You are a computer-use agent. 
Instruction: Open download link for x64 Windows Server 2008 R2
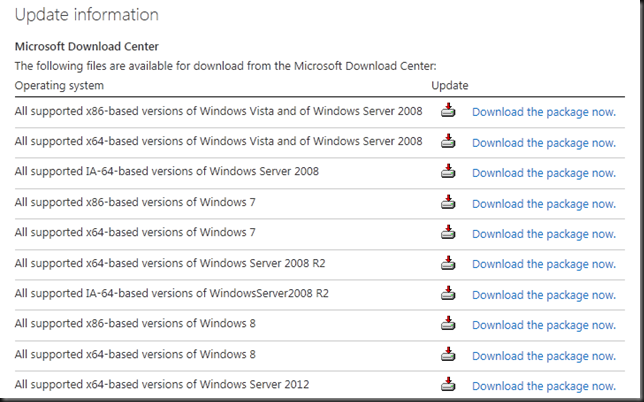(x=544, y=264)
